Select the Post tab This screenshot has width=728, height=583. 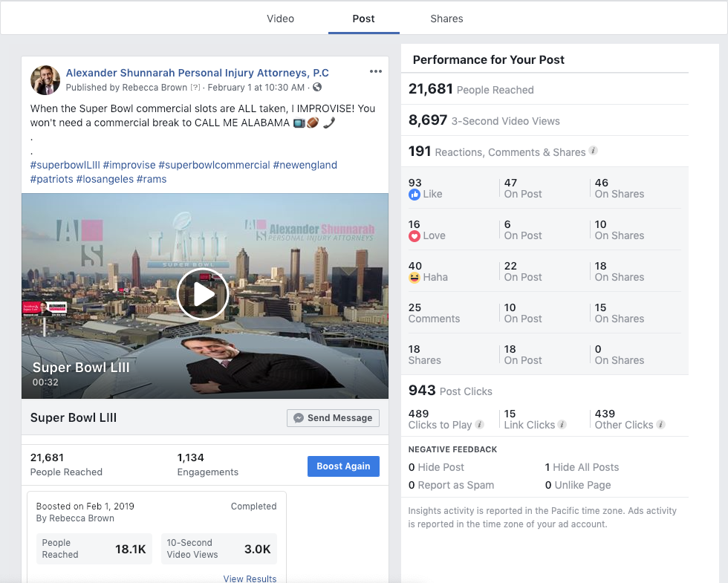(x=364, y=19)
